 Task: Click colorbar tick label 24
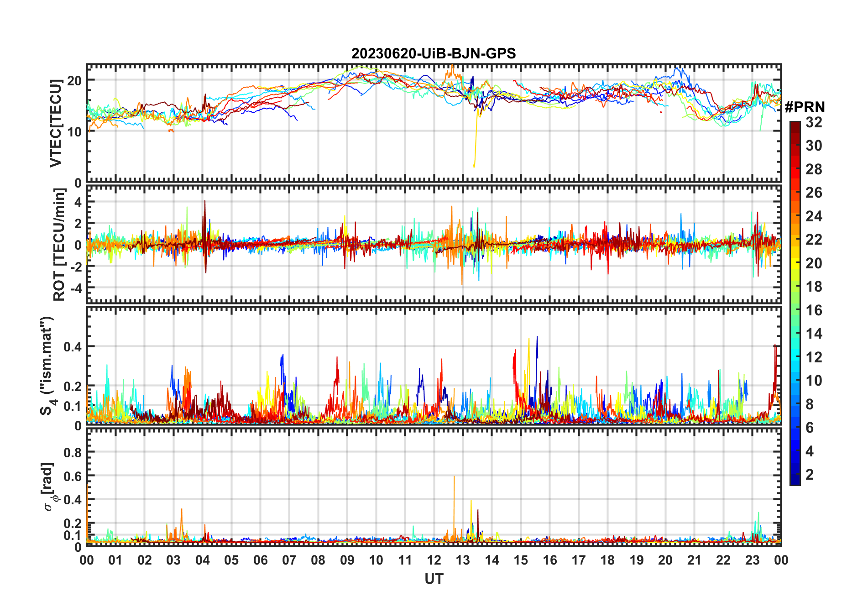pyautogui.click(x=814, y=216)
